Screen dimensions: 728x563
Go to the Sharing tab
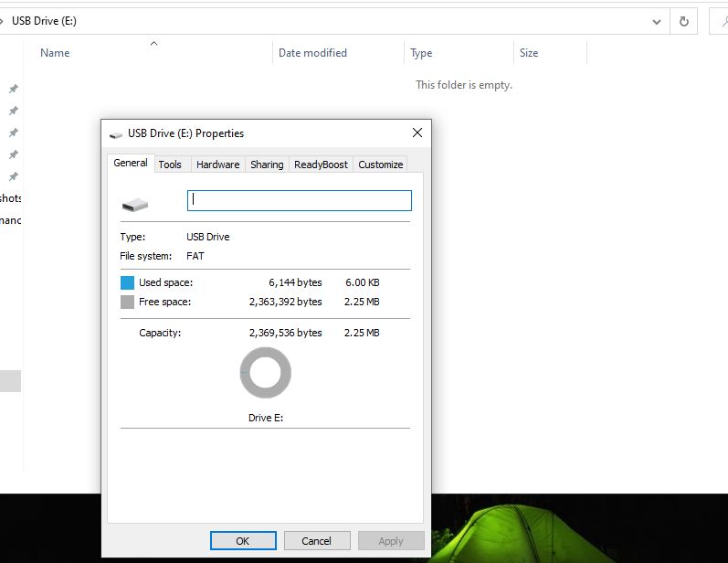pos(267,165)
